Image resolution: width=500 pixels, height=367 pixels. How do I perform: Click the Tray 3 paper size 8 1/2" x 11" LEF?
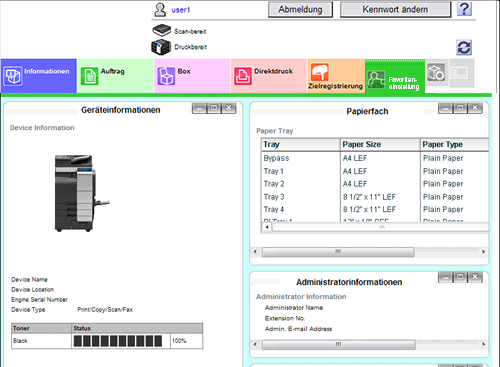point(369,197)
